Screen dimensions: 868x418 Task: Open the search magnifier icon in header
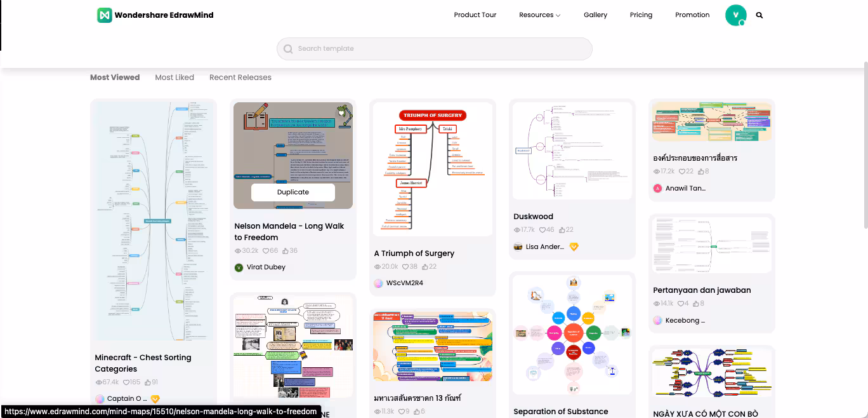tap(760, 15)
